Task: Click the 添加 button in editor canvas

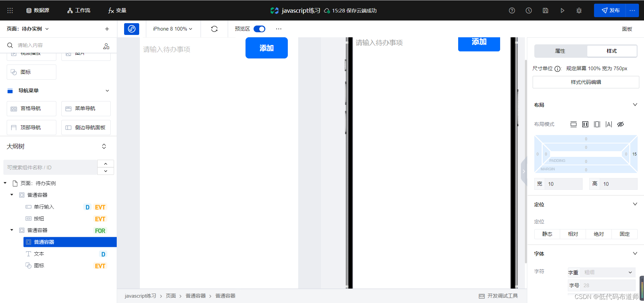Action: pos(267,48)
